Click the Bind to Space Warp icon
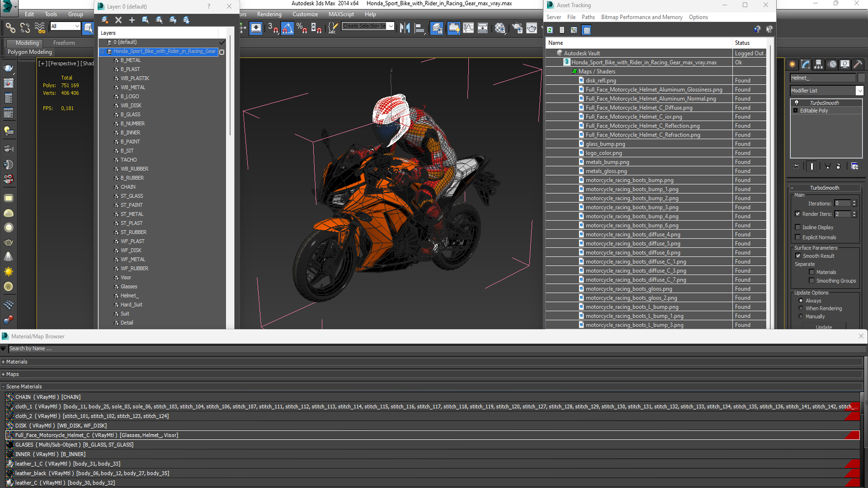This screenshot has height=488, width=868. 40,28
